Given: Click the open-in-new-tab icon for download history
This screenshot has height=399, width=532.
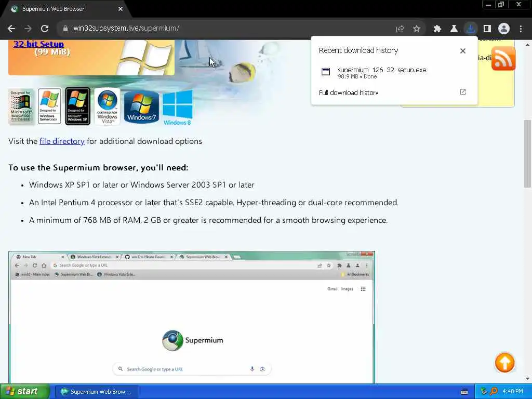Looking at the screenshot, I should click(463, 92).
